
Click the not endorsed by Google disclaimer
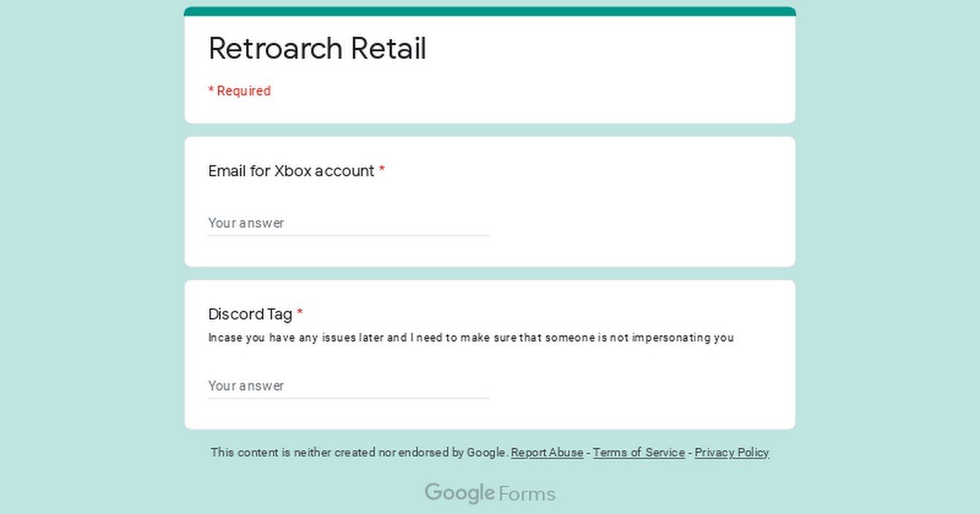[x=359, y=452]
